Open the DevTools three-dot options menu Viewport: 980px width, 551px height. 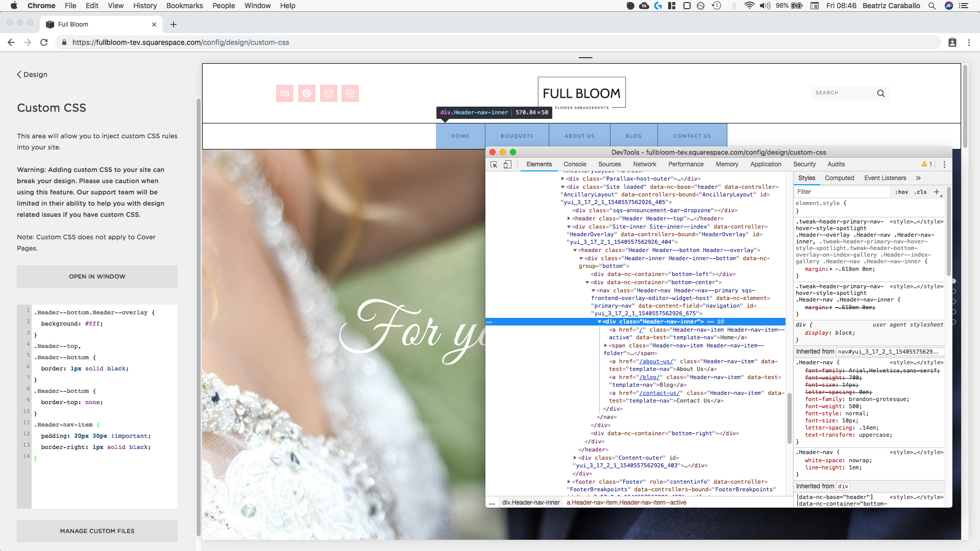point(944,164)
